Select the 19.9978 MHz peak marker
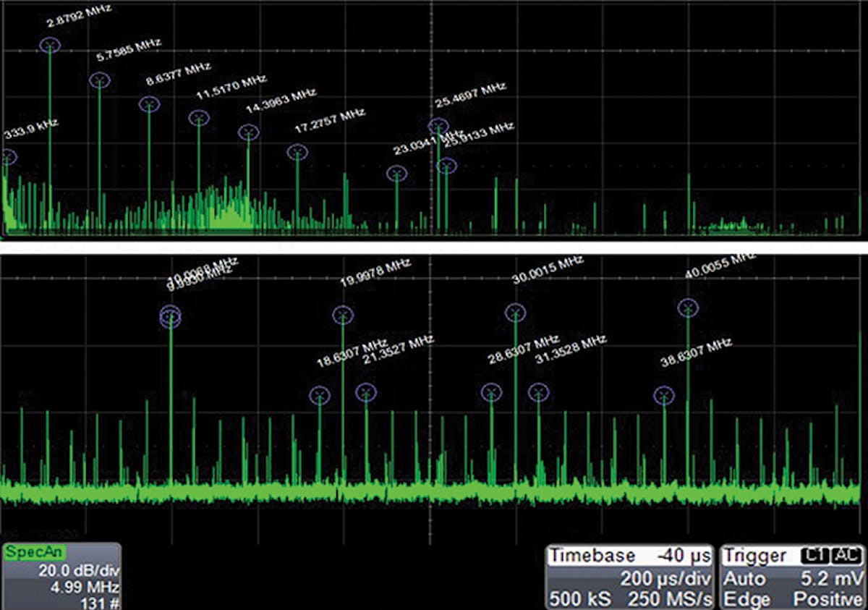868x610 pixels. point(343,315)
